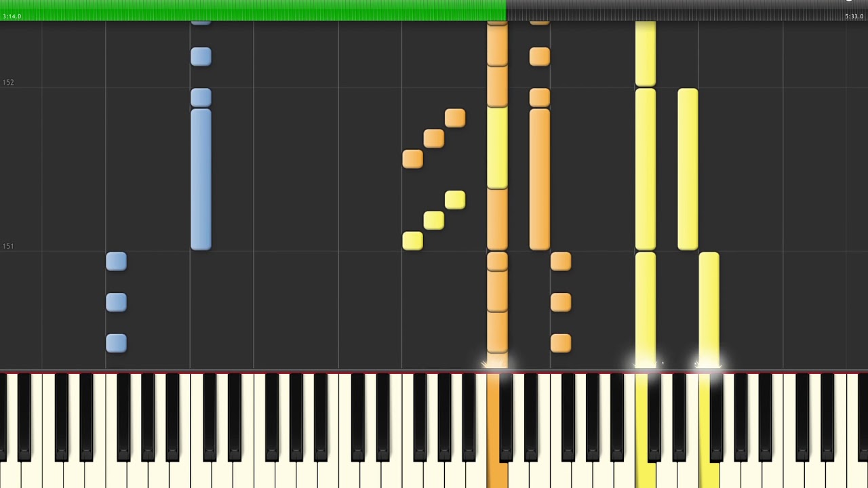The image size is (868, 488).
Task: Select the measure 151 marker
Action: [x=8, y=247]
